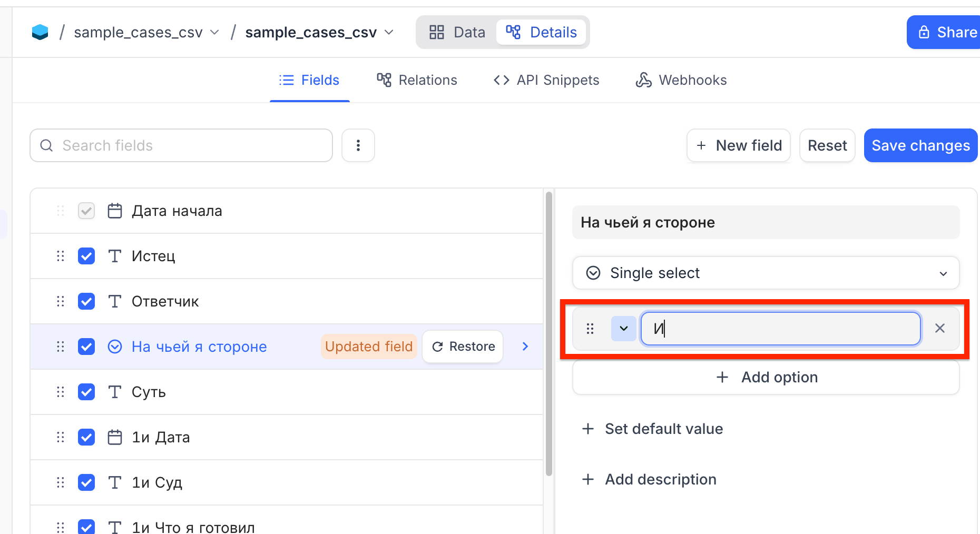Click the fields list vertical scrollbar

pyautogui.click(x=548, y=334)
